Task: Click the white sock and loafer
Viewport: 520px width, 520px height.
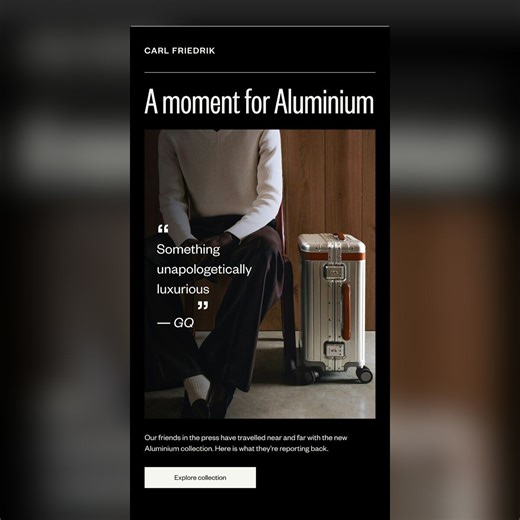Action: 197,397
